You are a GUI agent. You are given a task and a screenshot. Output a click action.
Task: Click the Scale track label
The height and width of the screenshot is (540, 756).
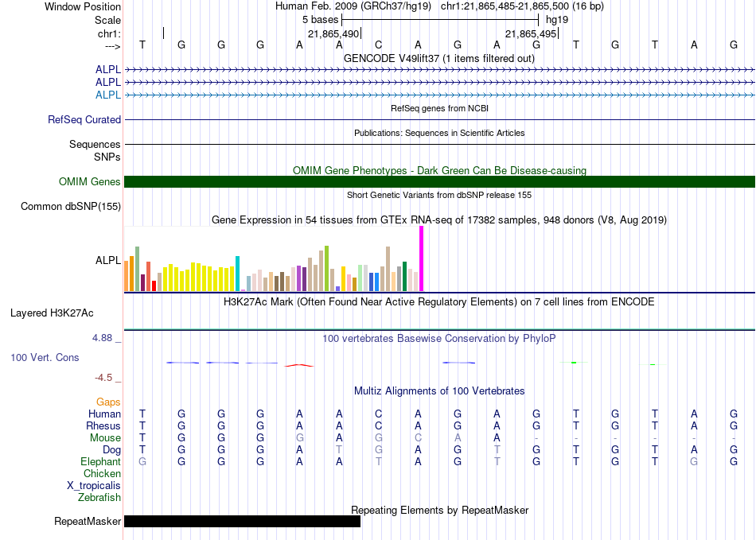[107, 20]
